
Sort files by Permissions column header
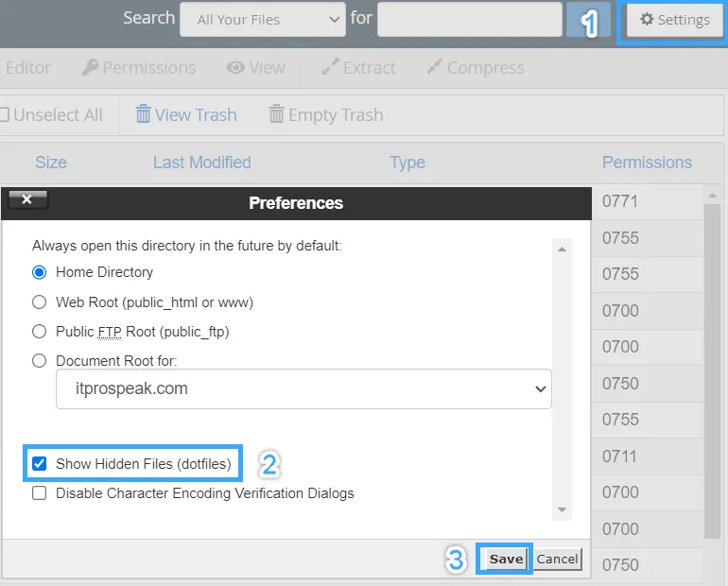647,163
